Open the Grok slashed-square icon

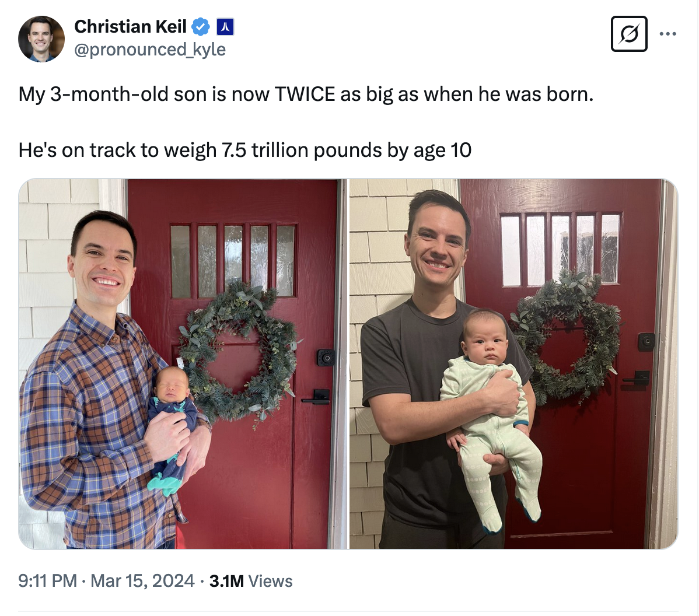[x=628, y=34]
